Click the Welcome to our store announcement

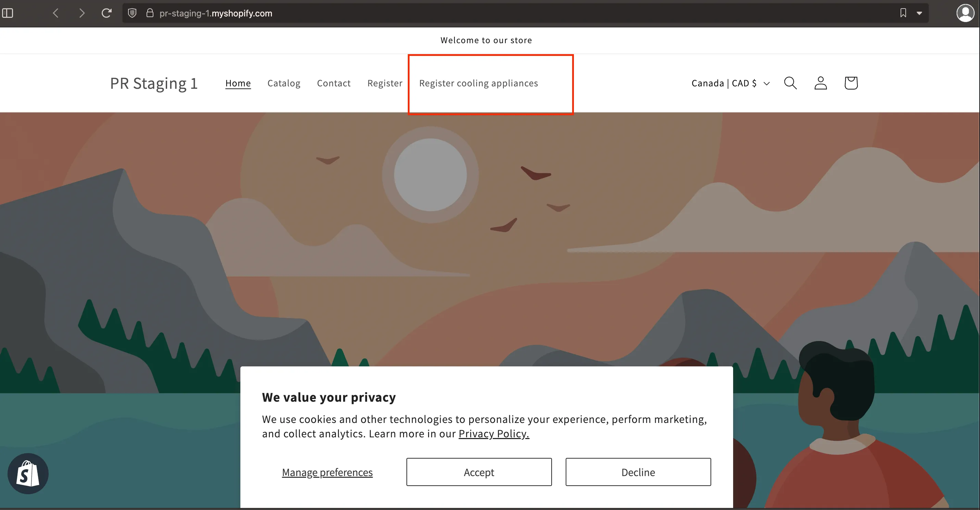coord(486,40)
